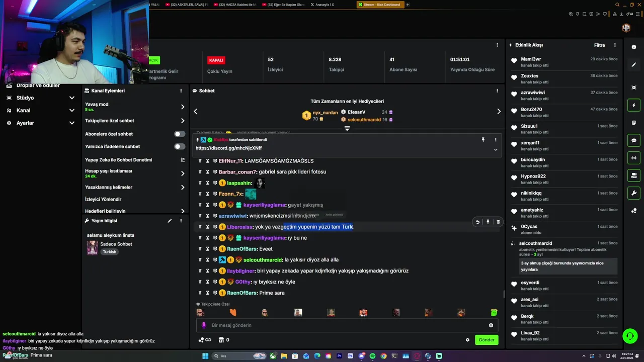Switch to HADZA Kabilesi browser tab
This screenshot has width=644, height=362.
click(x=235, y=5)
